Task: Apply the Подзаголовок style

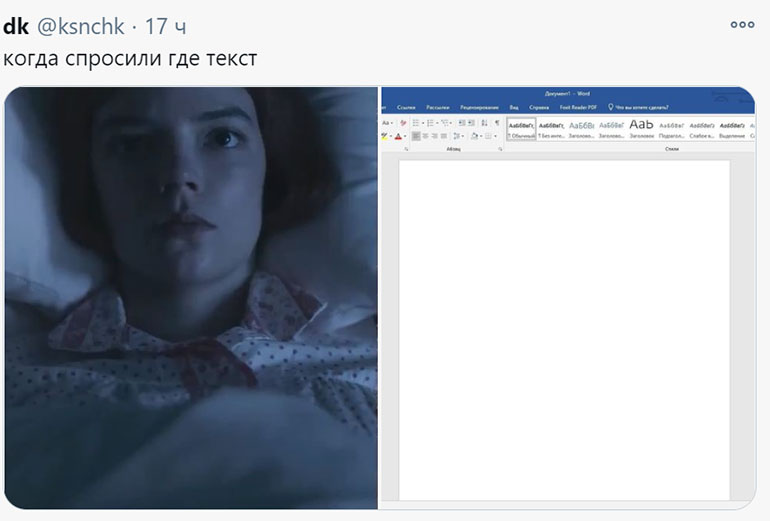Action: click(671, 129)
